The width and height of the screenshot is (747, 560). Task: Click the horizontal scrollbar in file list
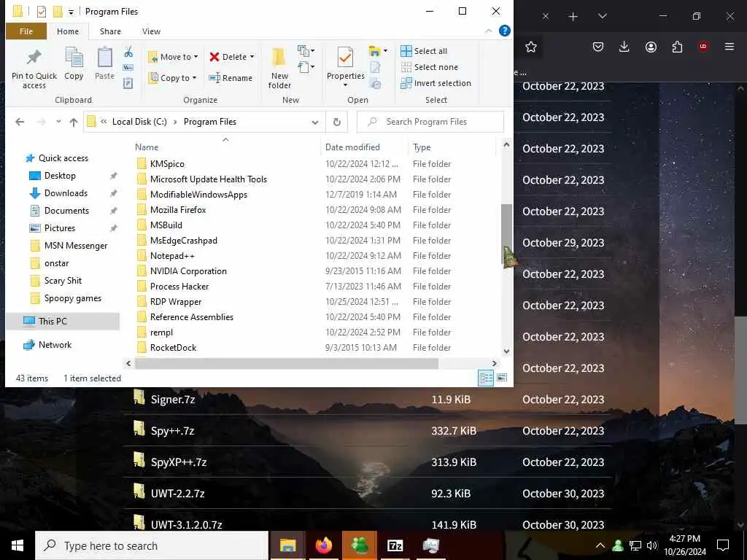(x=286, y=363)
